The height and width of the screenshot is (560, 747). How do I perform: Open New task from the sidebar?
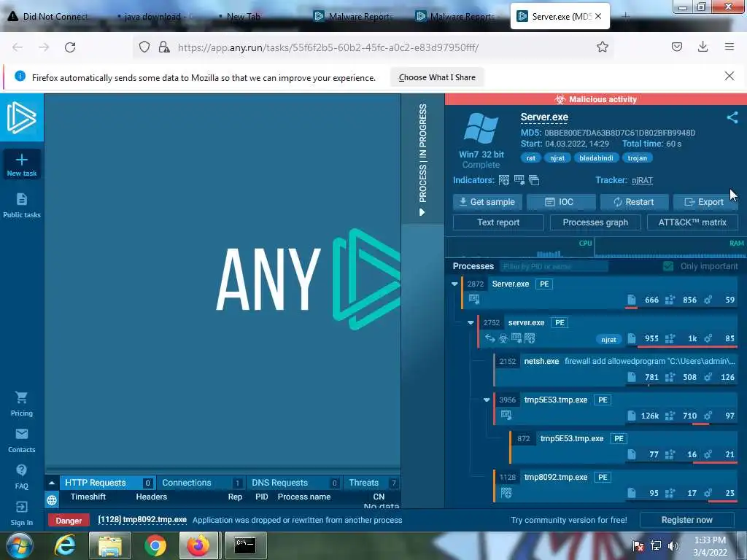point(21,164)
